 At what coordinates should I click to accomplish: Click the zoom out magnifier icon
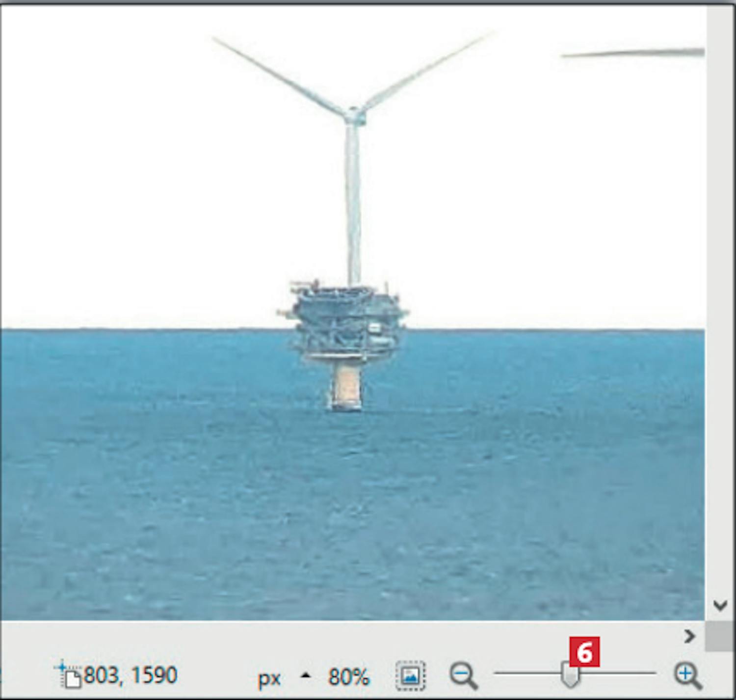click(463, 675)
